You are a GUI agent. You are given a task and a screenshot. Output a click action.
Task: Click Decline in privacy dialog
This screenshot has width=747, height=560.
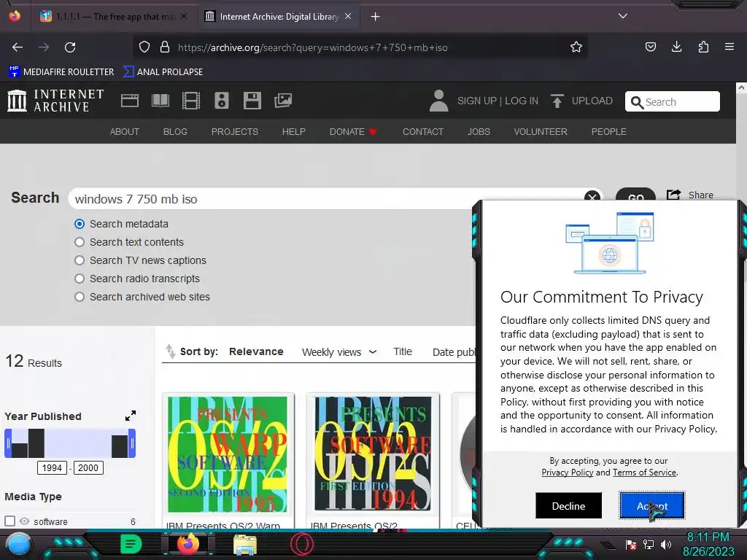coord(568,506)
